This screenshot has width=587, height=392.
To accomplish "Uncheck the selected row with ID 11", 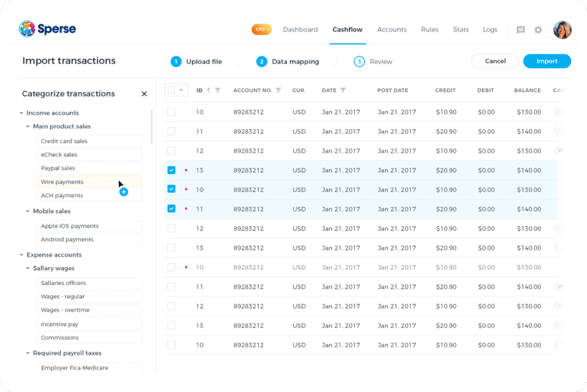I will pyautogui.click(x=171, y=209).
